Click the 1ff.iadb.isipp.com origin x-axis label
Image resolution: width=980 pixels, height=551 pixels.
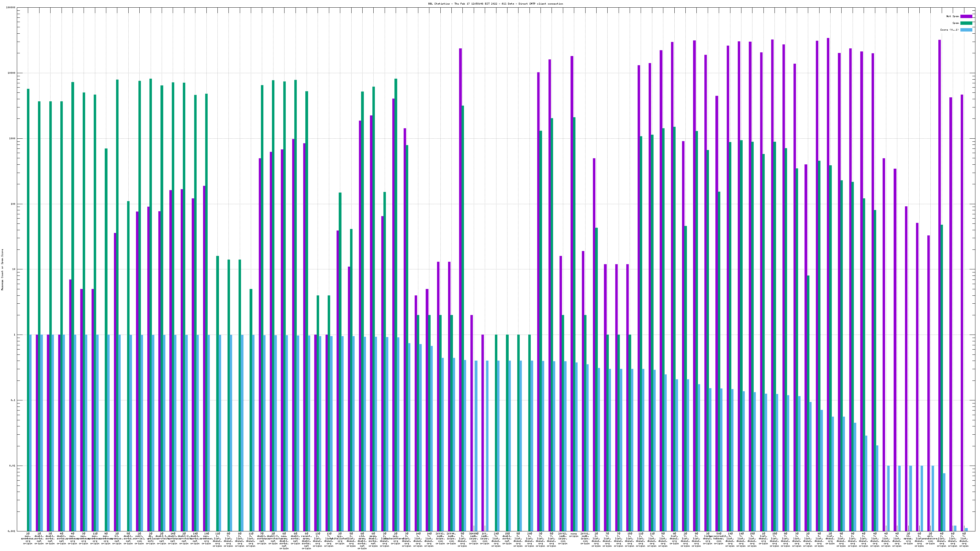[484, 538]
